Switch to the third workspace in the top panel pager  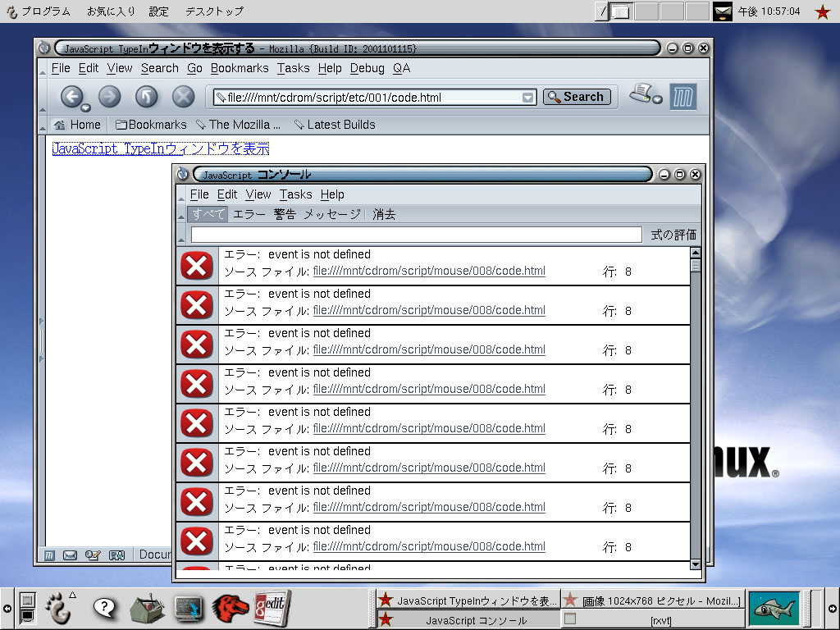(672, 11)
